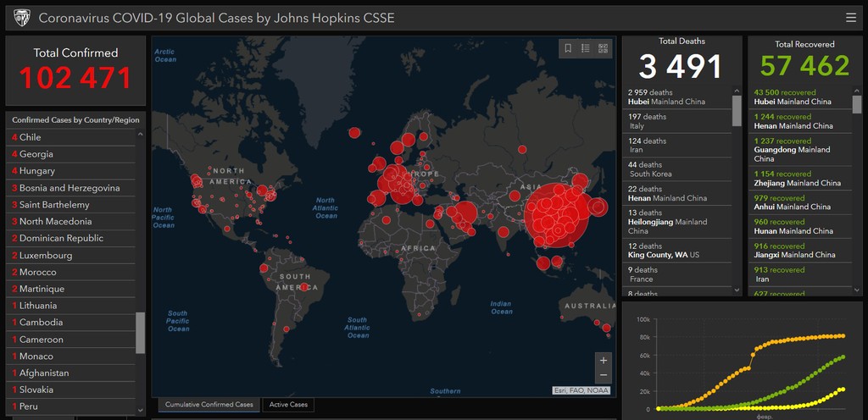Image resolution: width=868 pixels, height=420 pixels.
Task: Select Saint Barthelemy row
Action: coord(70,204)
